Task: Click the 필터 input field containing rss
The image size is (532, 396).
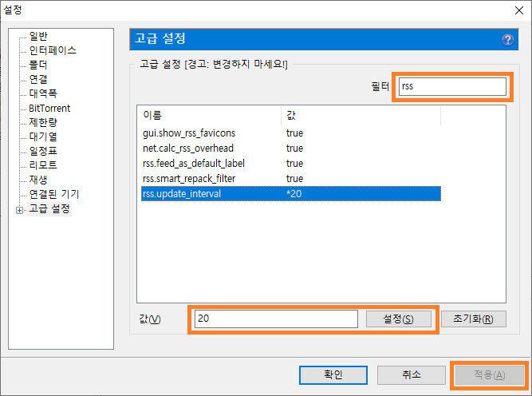Action: click(x=452, y=86)
